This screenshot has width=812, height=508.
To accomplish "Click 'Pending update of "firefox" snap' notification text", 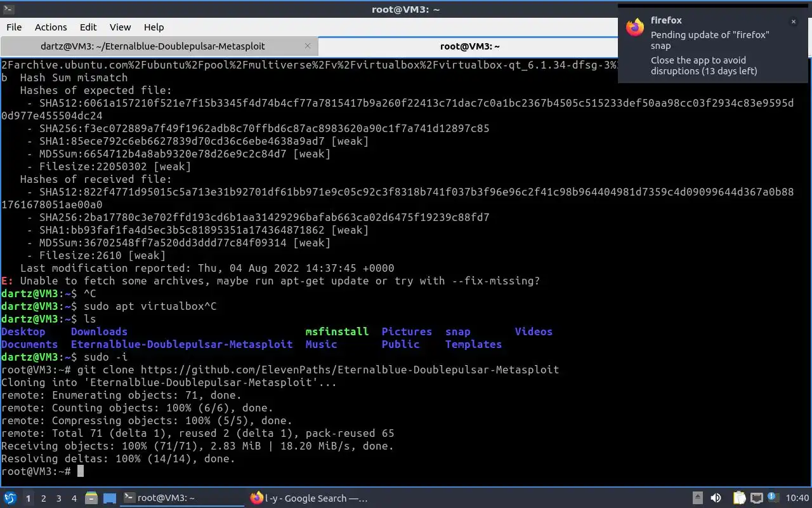I will 710,40.
